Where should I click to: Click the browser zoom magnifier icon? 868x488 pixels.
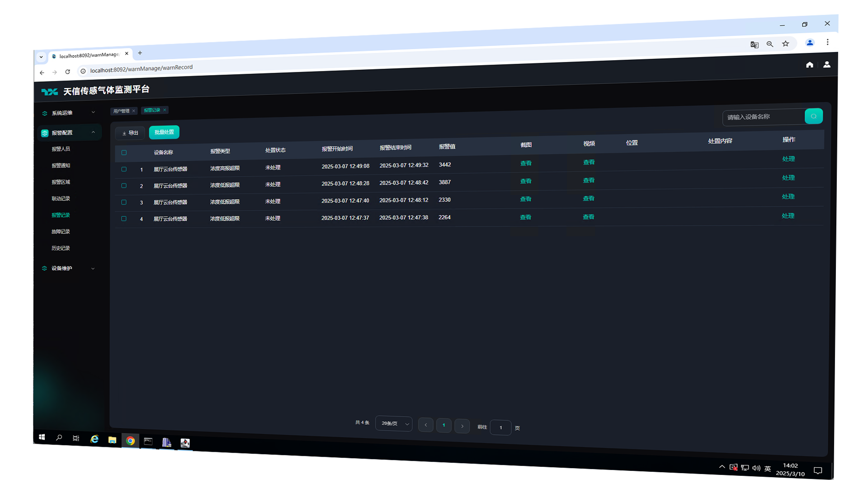769,44
